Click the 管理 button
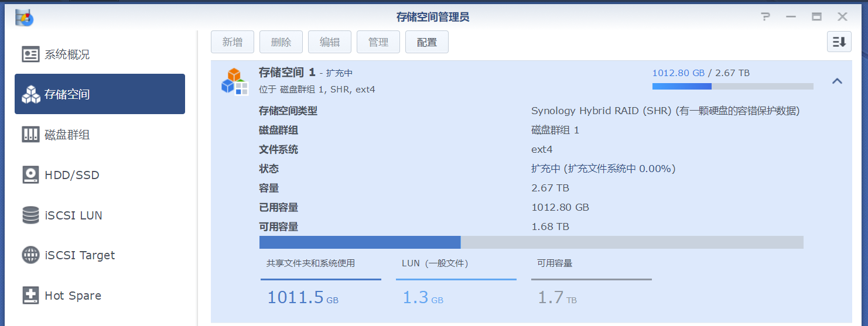868x326 pixels. pyautogui.click(x=378, y=42)
